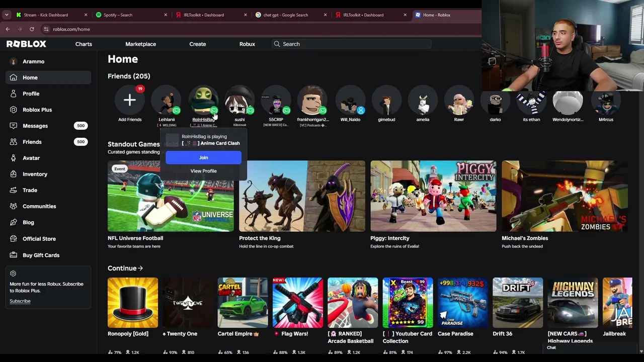644x362 pixels.
Task: Click the magnifier icon in Roblox search
Action: pos(277,44)
